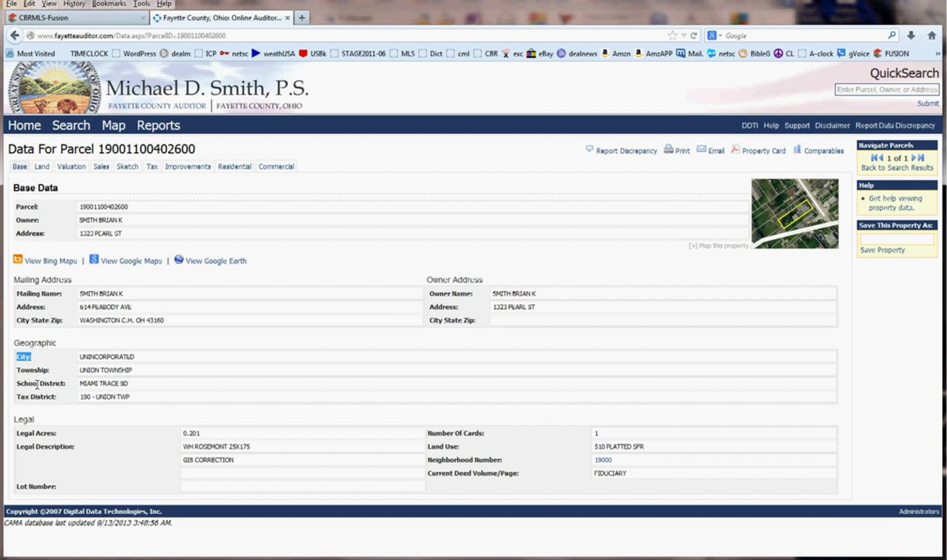Open the Tools menu
Viewport: 947px width, 560px height.
141,4
